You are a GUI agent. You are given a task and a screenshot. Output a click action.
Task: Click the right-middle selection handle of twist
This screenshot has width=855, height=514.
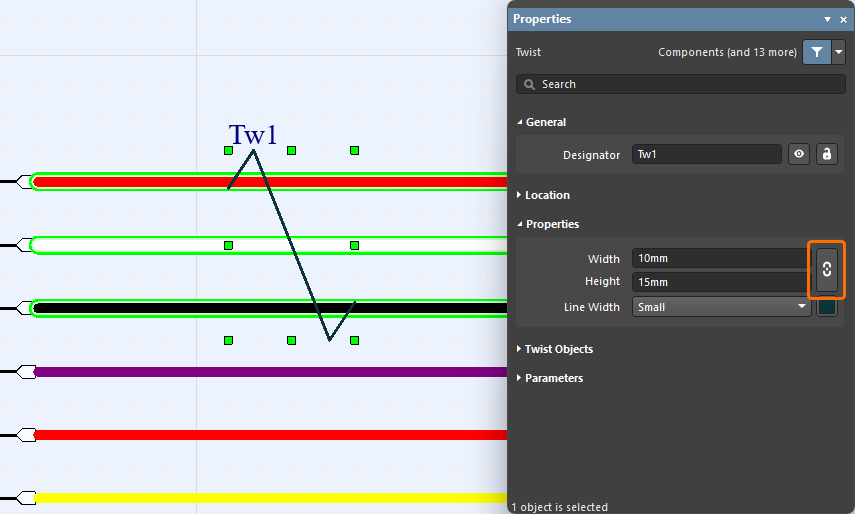[354, 246]
